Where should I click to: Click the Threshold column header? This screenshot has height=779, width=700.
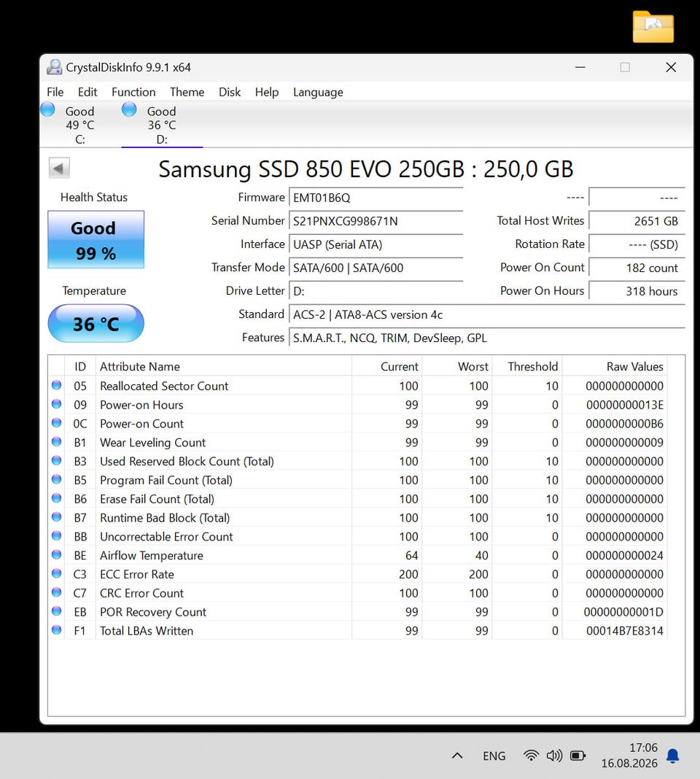click(x=527, y=366)
